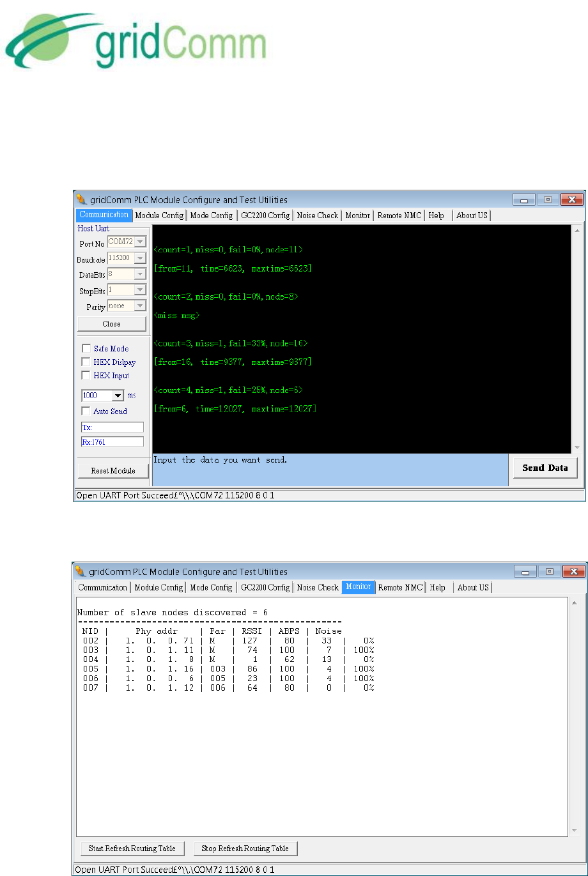Open the Port No COM72 dropdown

[140, 242]
